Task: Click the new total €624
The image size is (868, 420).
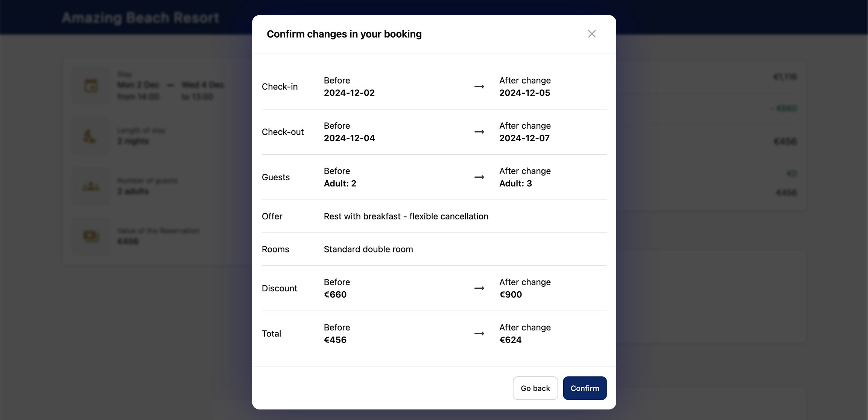Action: pos(510,340)
